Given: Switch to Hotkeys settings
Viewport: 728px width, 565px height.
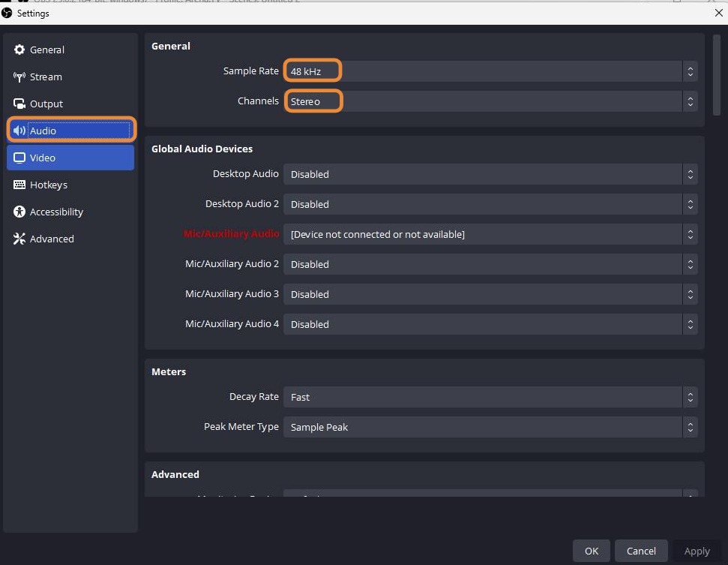Looking at the screenshot, I should [70, 185].
